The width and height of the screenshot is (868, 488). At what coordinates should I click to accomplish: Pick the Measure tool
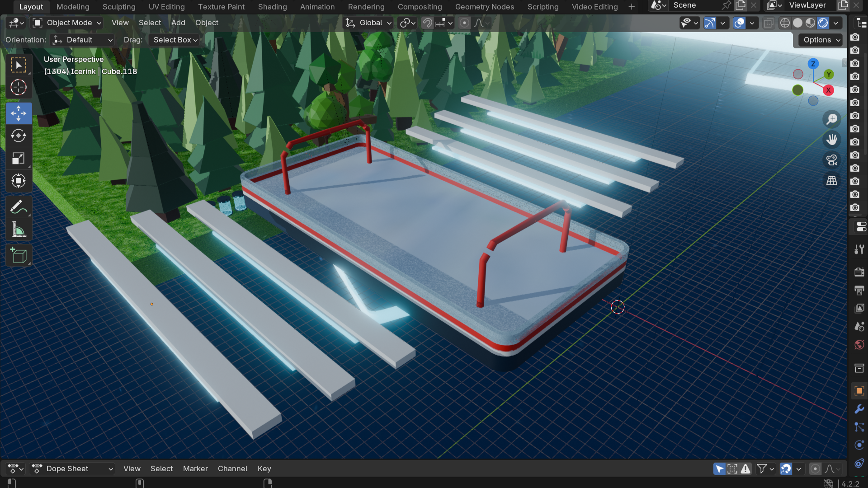click(19, 230)
